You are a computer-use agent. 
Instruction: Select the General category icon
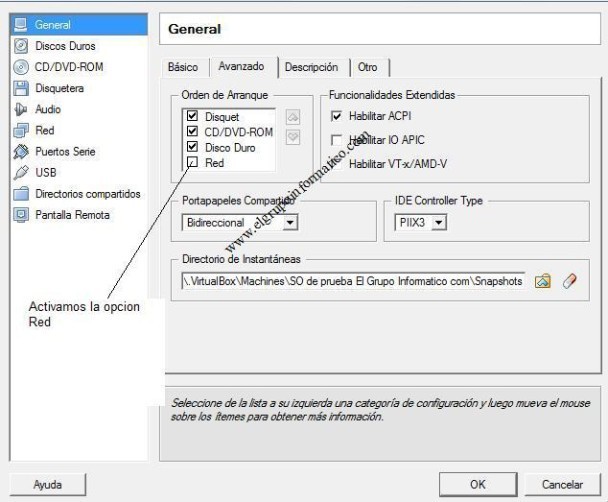tap(21, 25)
